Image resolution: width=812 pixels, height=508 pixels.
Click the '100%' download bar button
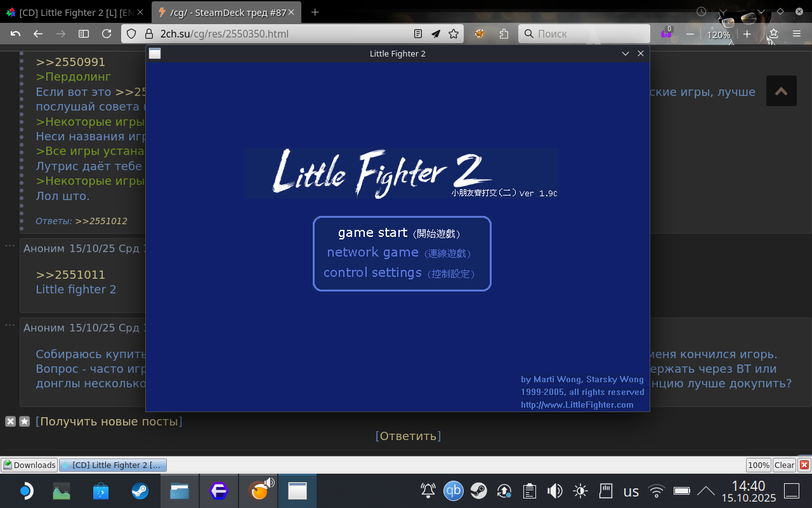pyautogui.click(x=759, y=465)
